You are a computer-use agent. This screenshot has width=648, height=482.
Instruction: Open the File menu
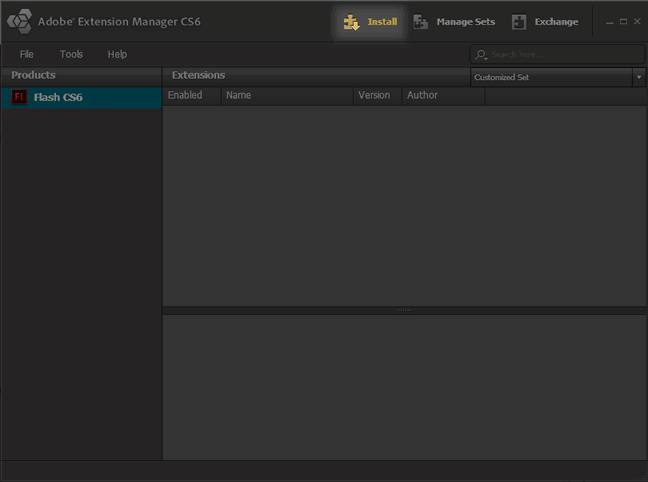click(26, 54)
